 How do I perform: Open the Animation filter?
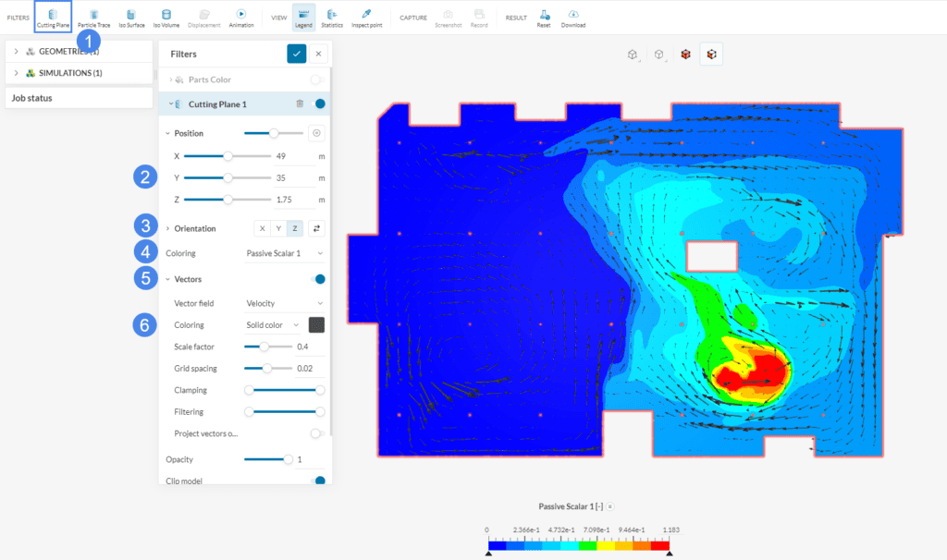coord(240,17)
